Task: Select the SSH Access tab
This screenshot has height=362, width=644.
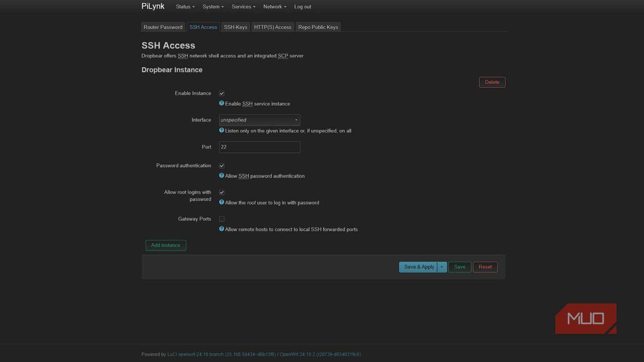Action: click(203, 27)
